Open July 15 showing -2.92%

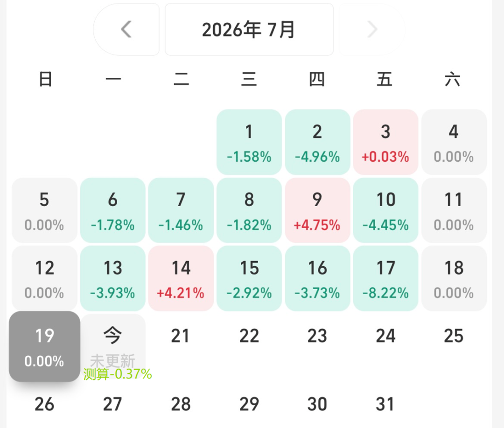(x=249, y=278)
